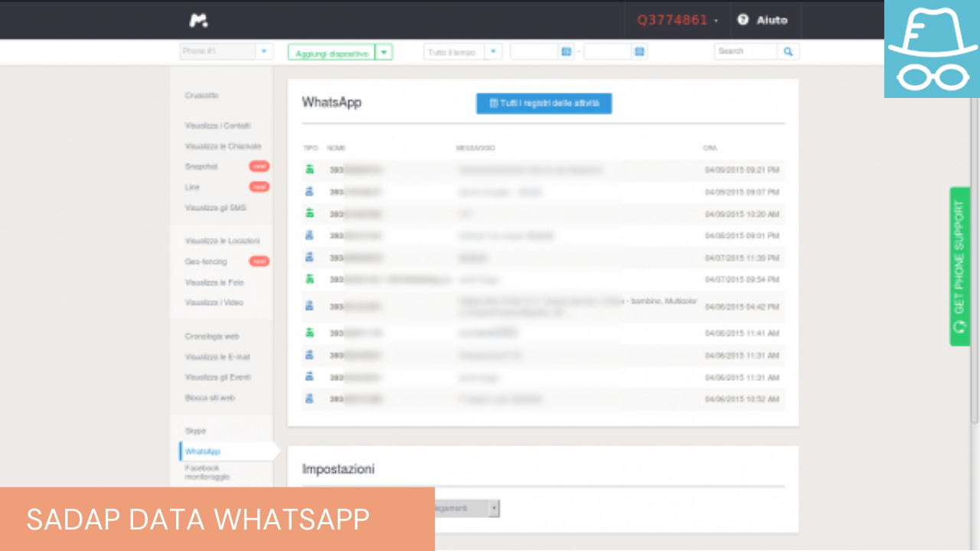
Task: Click the message type icon for 04/09/2015 09:21 PM
Action: (x=309, y=170)
